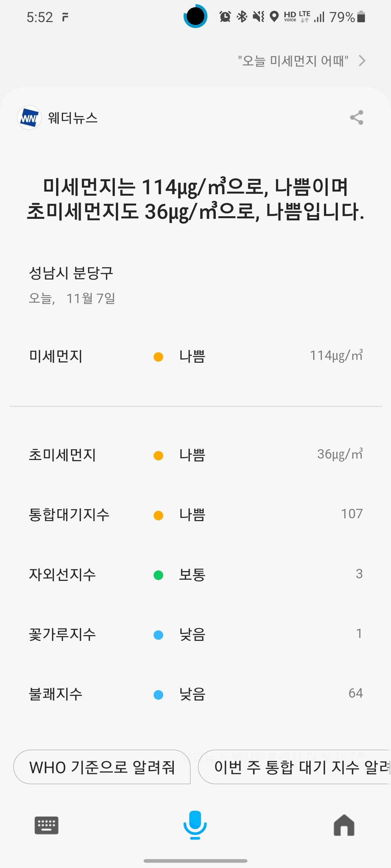Open the keyboard input icon
Viewport: 391px width, 868px height.
coord(46,825)
